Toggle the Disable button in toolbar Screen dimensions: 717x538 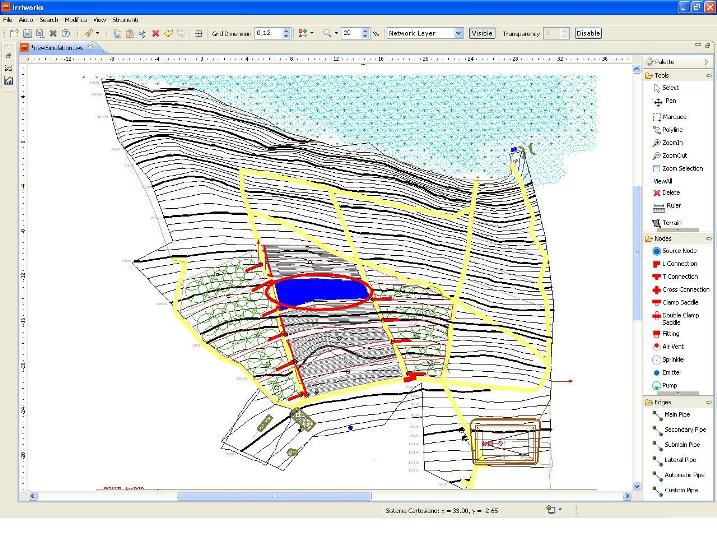coord(588,33)
